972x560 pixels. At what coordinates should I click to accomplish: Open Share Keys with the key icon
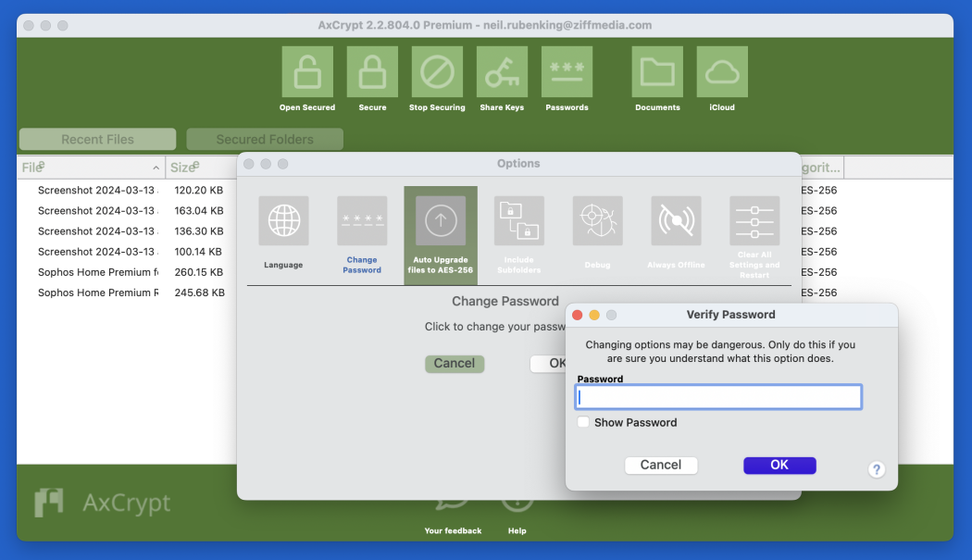pos(501,71)
